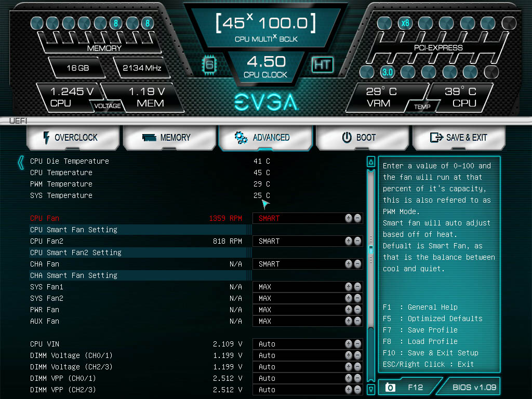Click the scrollbar down arrow
532x399 pixels.
pos(371,389)
